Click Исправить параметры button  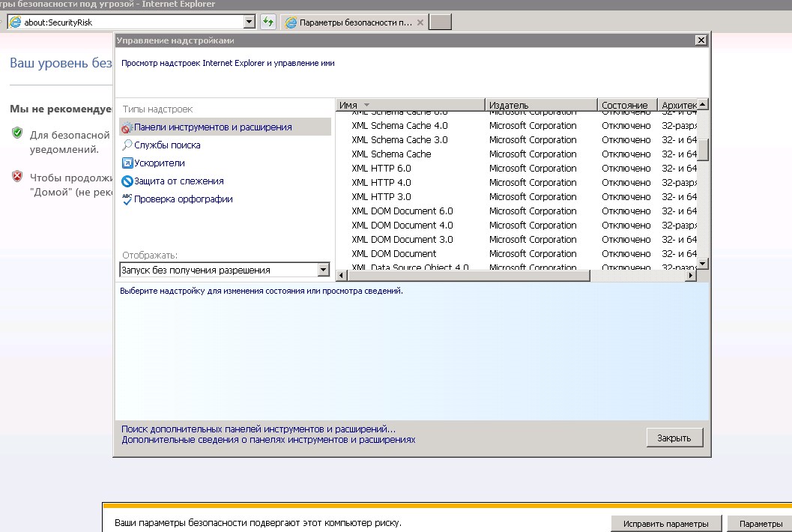665,524
